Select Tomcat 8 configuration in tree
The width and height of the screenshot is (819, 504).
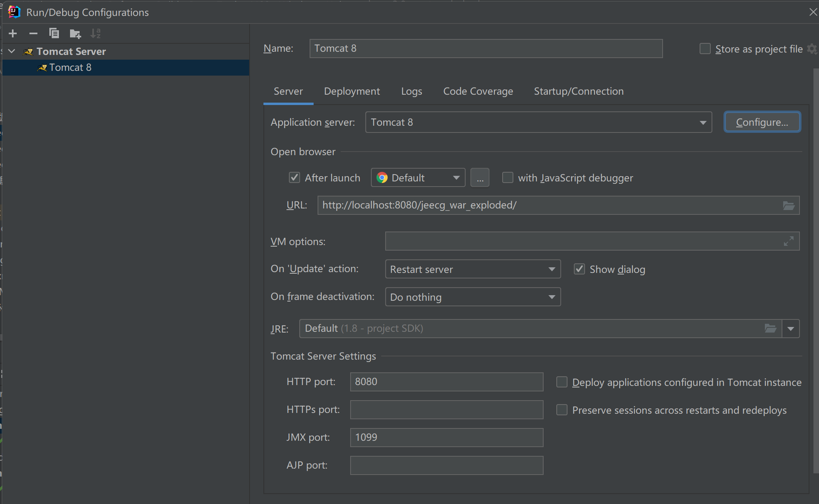[x=126, y=68]
